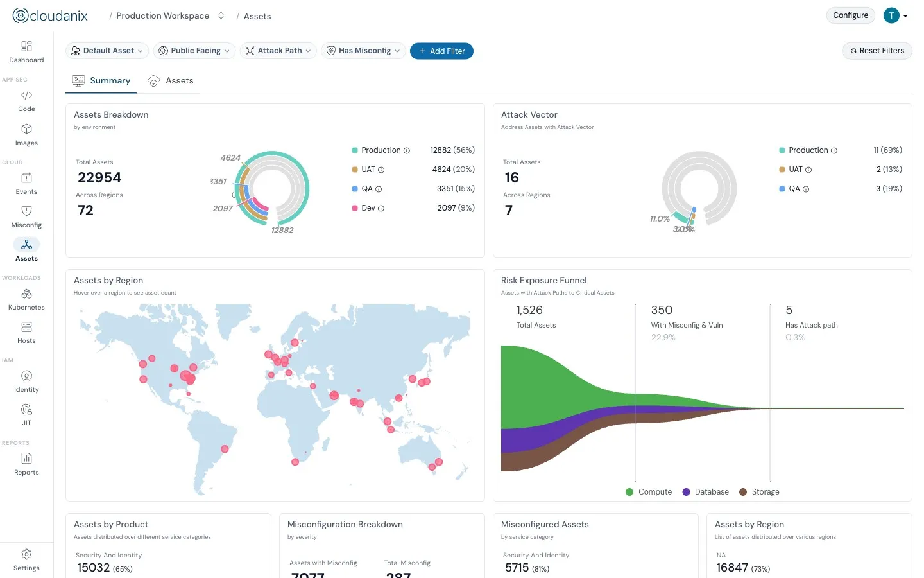Click the 350 With Misconfig & Vuln value
The image size is (924, 578).
click(662, 310)
